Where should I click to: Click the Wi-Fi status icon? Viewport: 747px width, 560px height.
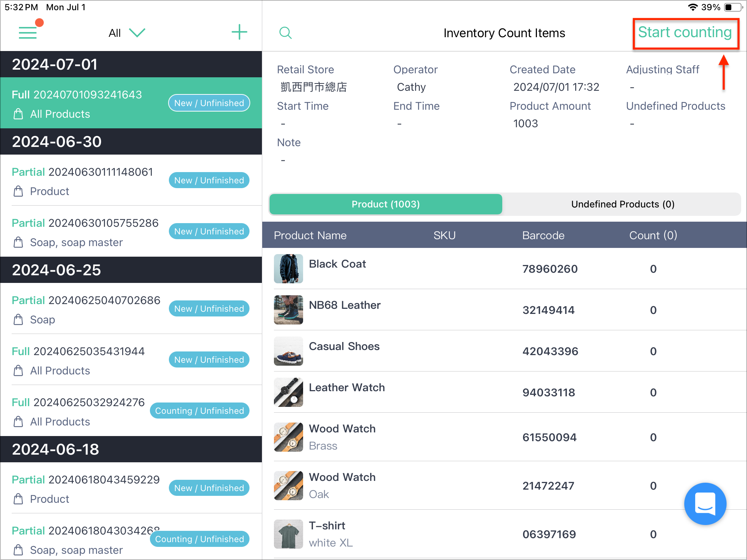[692, 7]
